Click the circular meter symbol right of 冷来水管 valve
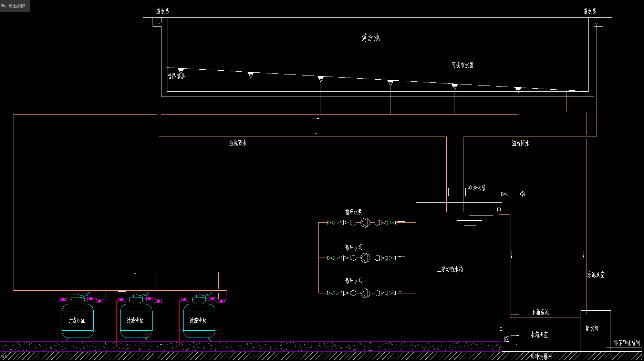This screenshot has width=644, height=361. [x=522, y=194]
